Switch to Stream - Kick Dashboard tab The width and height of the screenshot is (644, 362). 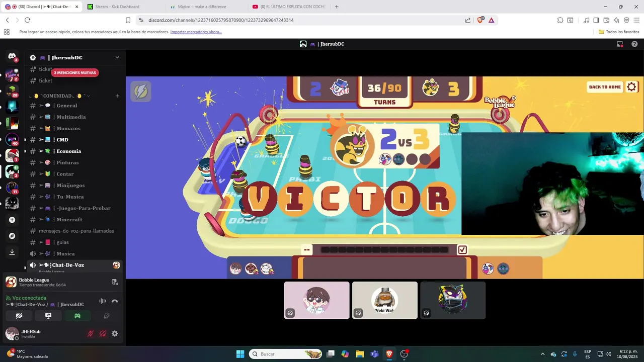(x=123, y=7)
